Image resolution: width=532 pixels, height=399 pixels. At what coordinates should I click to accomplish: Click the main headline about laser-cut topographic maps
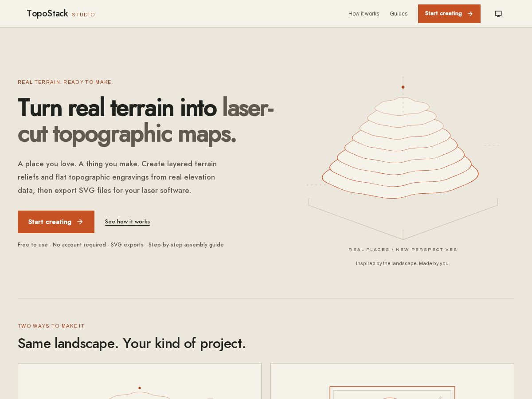click(x=146, y=121)
